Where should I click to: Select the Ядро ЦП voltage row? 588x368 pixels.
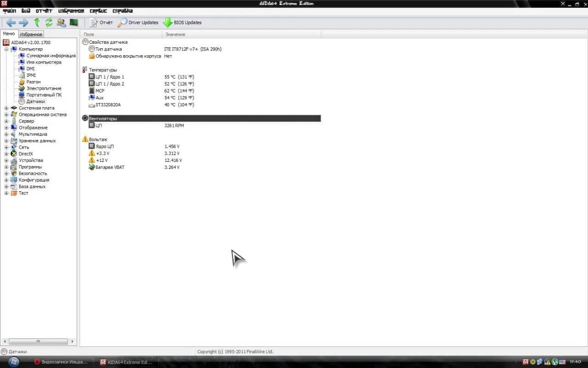[201, 146]
